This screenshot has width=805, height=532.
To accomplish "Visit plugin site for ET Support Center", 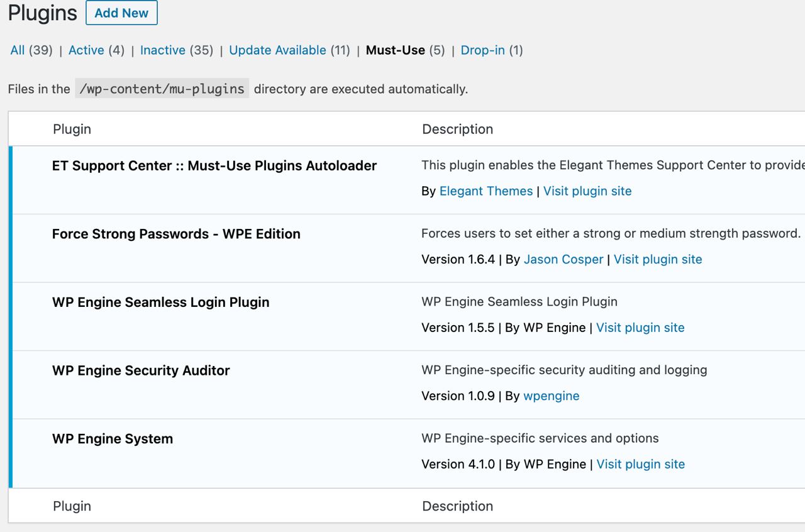I will tap(587, 191).
